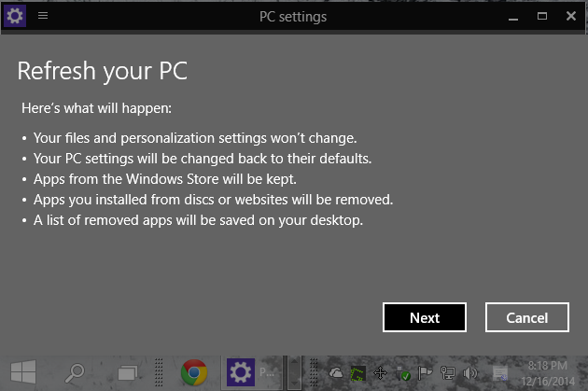Open the network connection tray icon

point(447,373)
